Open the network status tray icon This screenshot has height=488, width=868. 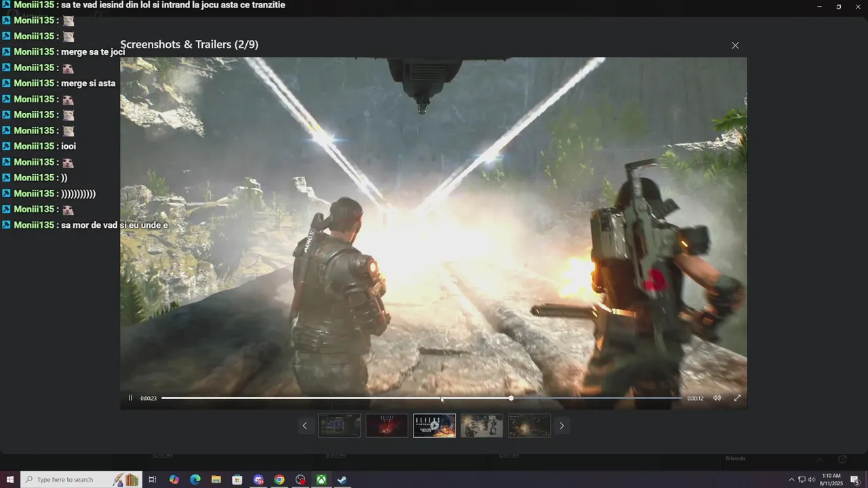(802, 480)
